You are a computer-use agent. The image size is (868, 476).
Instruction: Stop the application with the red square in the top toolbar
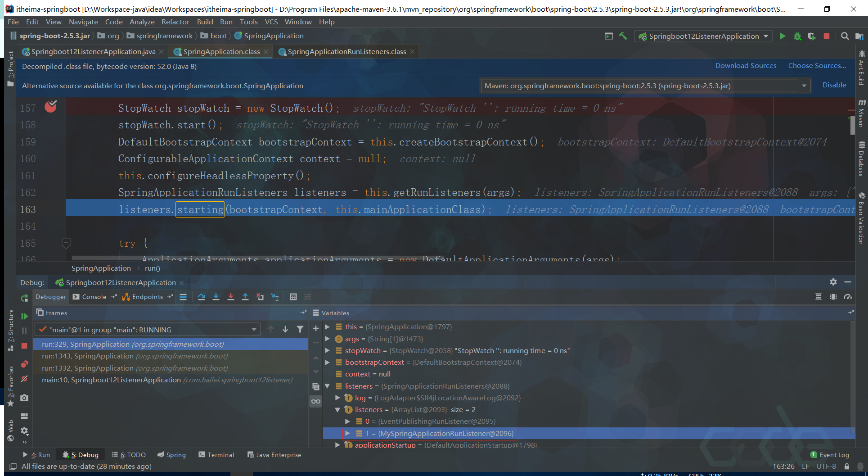point(827,36)
